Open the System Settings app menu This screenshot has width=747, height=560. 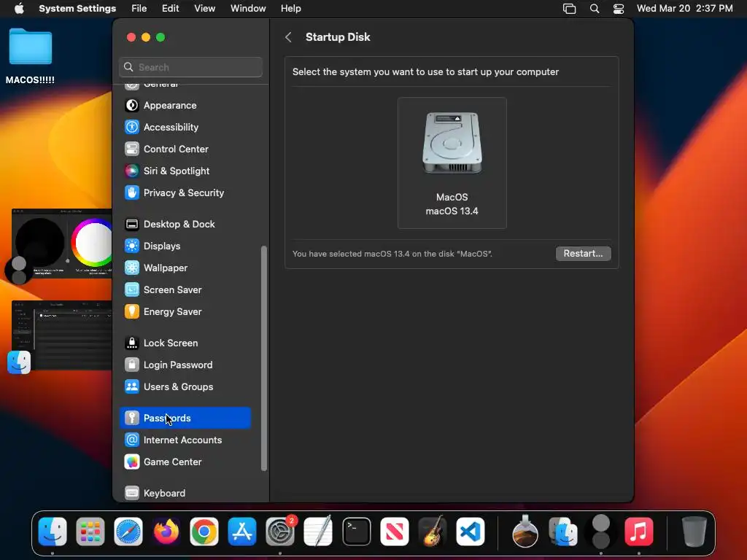[77, 9]
